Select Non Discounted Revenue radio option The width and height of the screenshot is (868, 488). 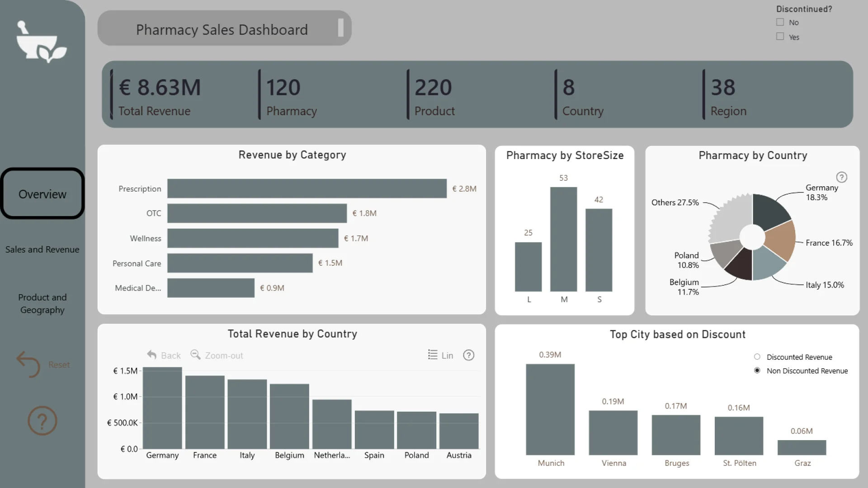757,371
